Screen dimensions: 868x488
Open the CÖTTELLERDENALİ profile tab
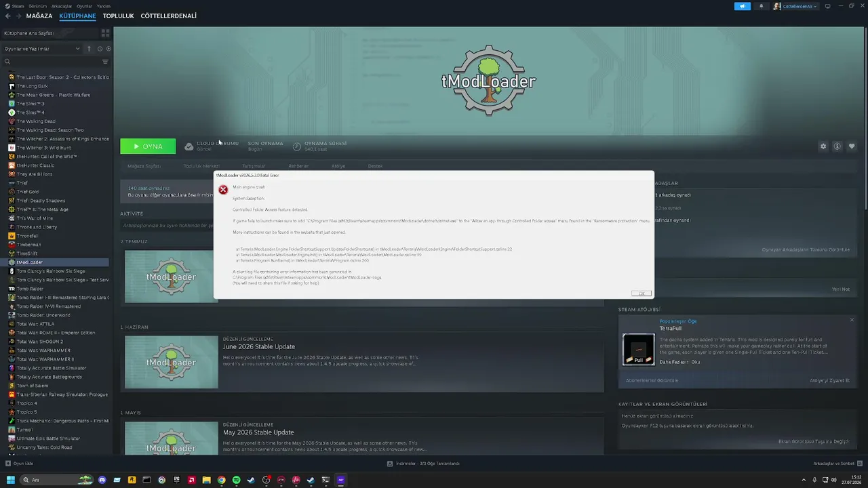coord(169,16)
